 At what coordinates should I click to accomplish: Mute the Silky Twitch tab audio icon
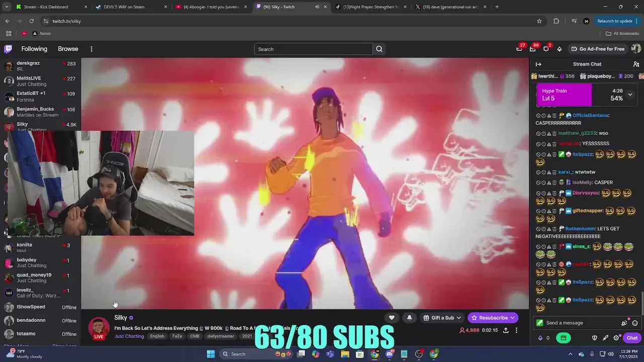point(317,7)
